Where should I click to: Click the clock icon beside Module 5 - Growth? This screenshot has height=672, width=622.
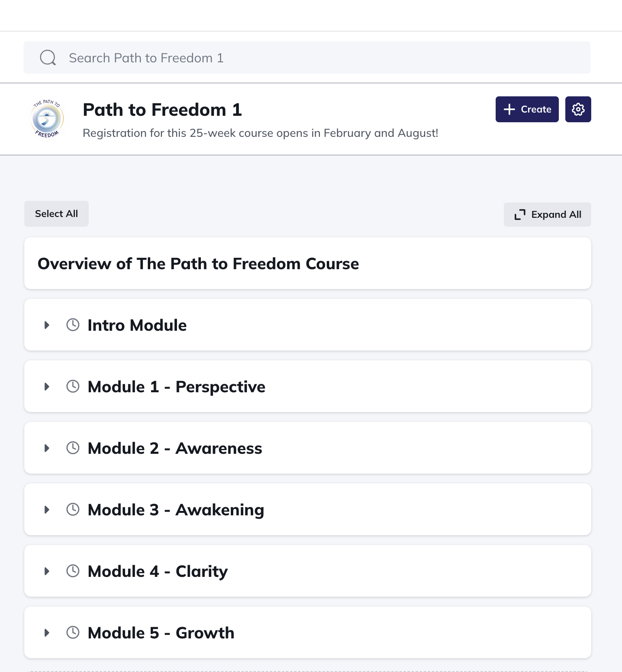(73, 632)
